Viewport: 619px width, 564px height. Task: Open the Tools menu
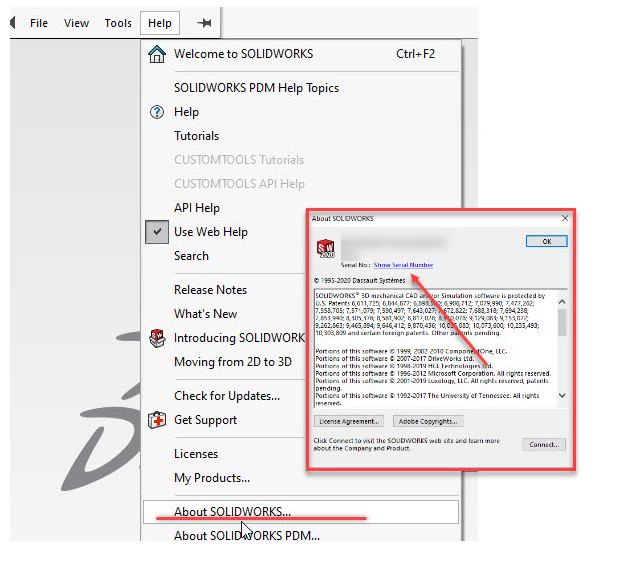coord(118,23)
